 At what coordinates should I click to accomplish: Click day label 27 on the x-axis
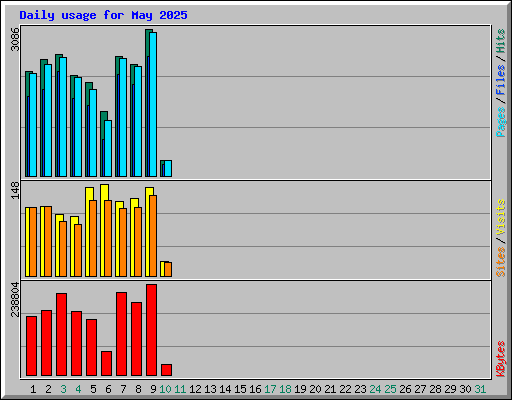point(420,389)
